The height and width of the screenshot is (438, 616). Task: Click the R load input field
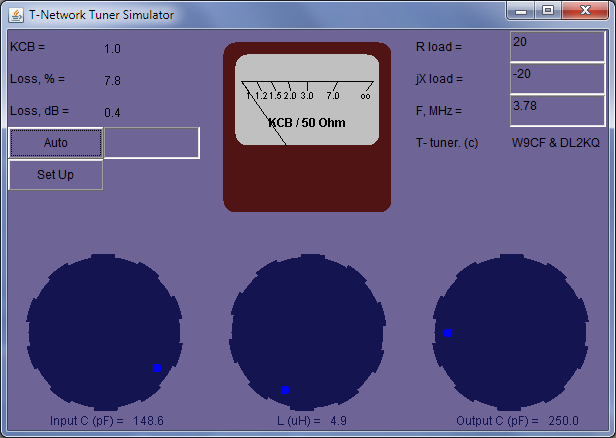pyautogui.click(x=557, y=47)
